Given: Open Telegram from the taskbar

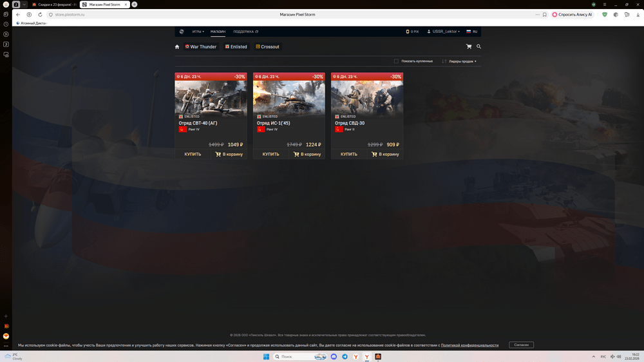Looking at the screenshot, I should [x=345, y=356].
